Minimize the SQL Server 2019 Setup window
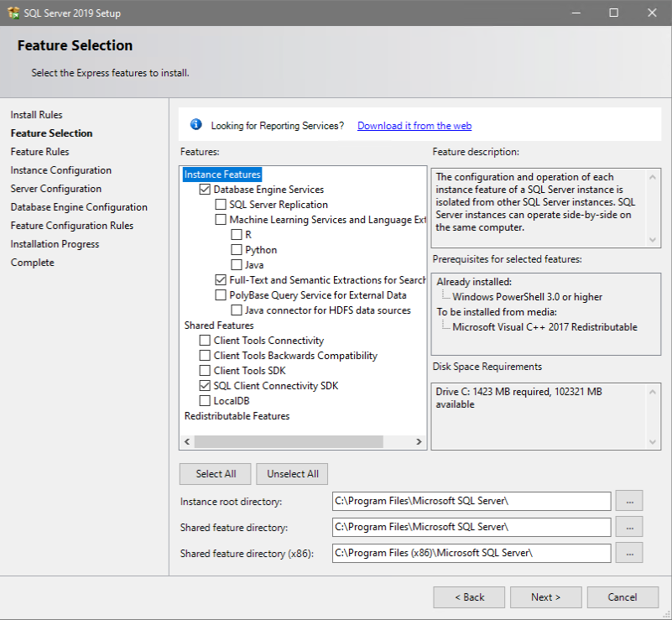 pos(576,13)
